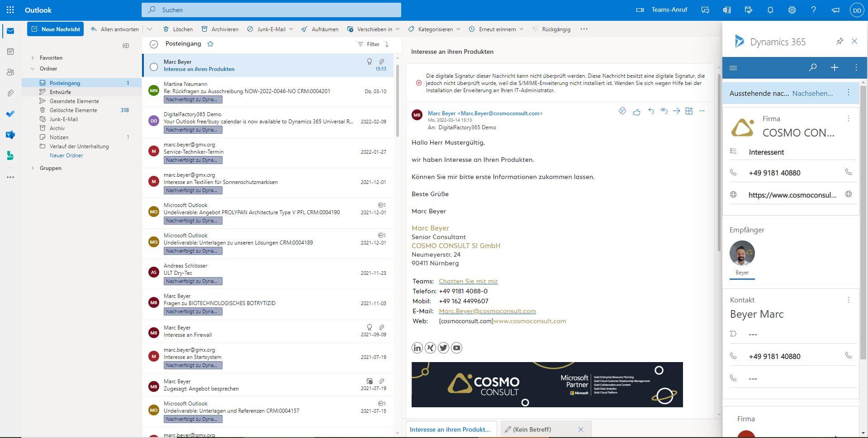This screenshot has width=868, height=438.
Task: Select Marc Beyer message via circle checkbox
Action: (x=154, y=67)
